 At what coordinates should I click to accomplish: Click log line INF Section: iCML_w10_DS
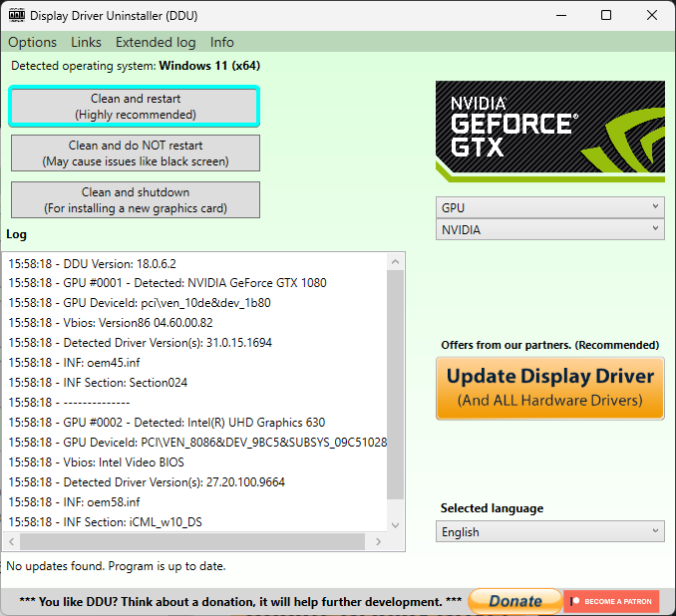click(106, 522)
